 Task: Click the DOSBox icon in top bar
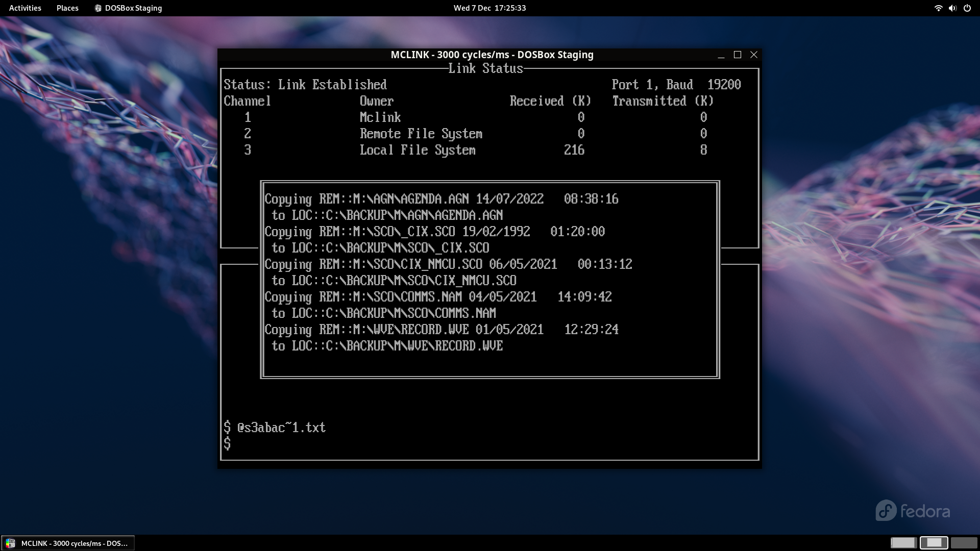click(98, 8)
